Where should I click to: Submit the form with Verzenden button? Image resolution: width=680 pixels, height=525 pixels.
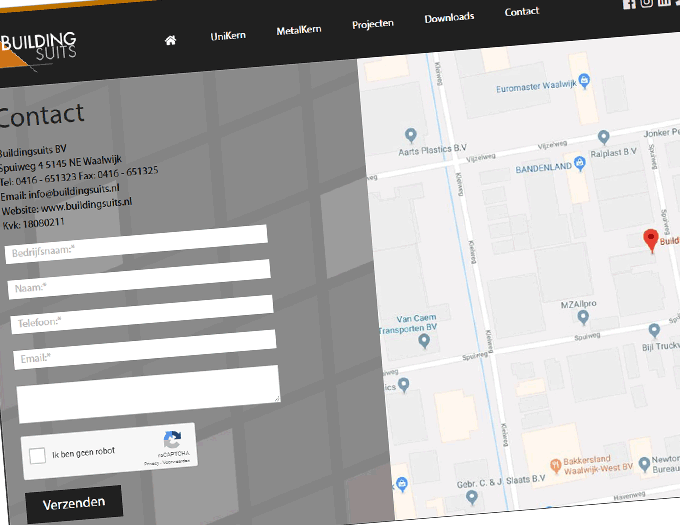pos(74,504)
